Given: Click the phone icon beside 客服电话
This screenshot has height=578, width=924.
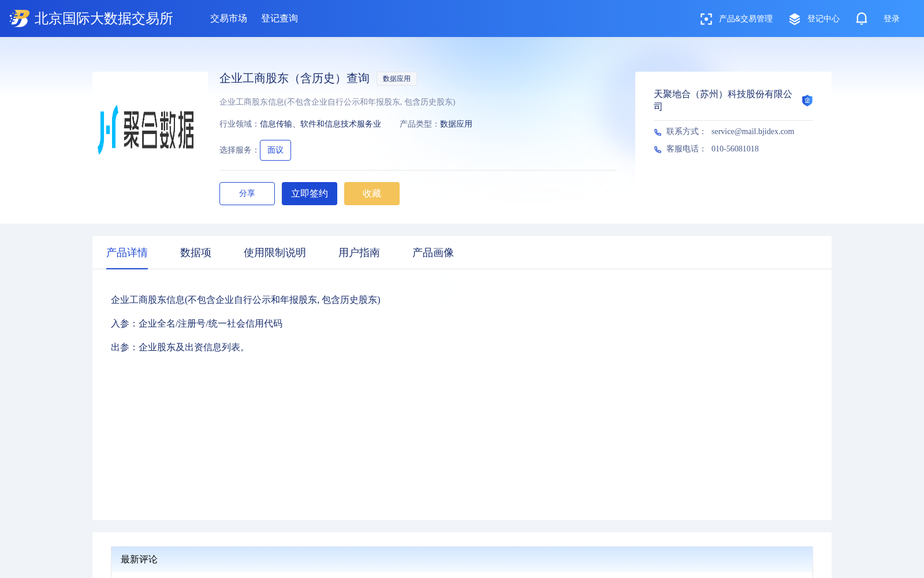Looking at the screenshot, I should coord(658,150).
